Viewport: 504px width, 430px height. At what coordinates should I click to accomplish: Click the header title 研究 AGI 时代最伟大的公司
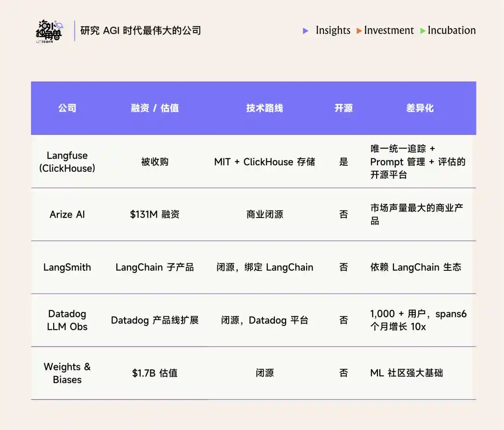[x=140, y=30]
